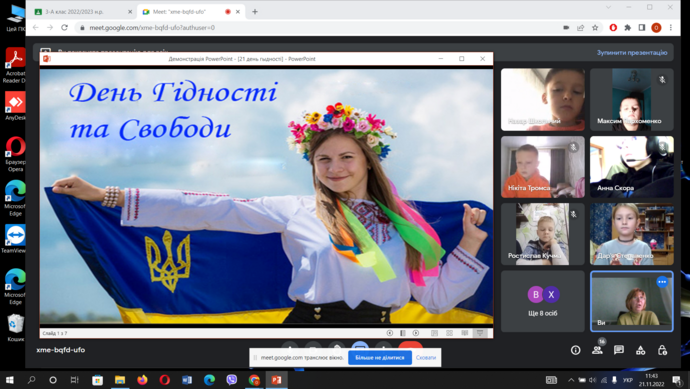Click the Слайд 1 з 7 status text
Screen dimensions: 690x389
tap(55, 333)
